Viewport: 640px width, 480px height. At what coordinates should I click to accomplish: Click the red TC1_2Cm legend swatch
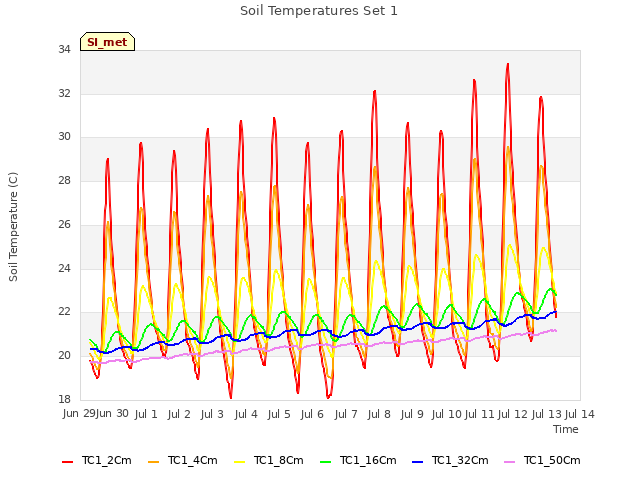67,462
